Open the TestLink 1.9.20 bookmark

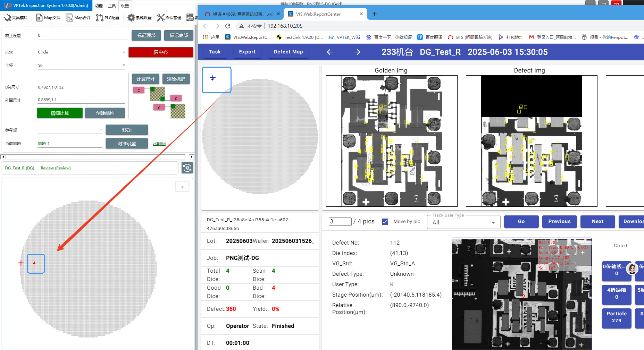(300, 37)
